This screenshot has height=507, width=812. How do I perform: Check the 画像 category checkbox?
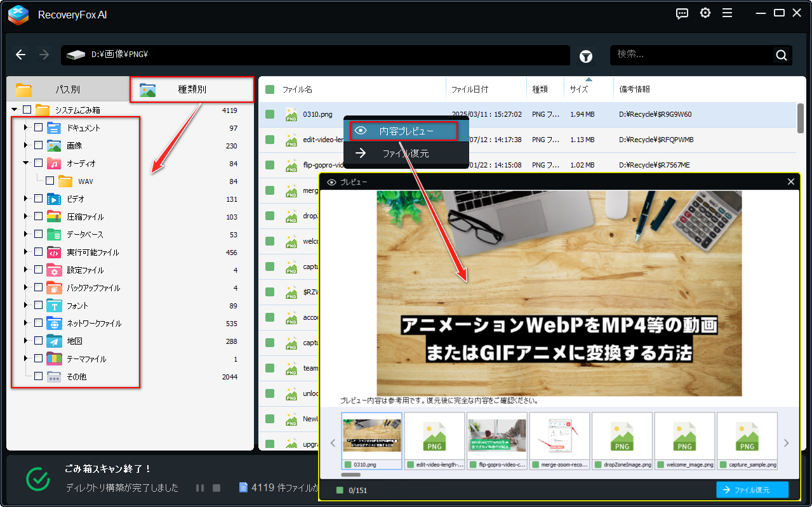[x=38, y=145]
